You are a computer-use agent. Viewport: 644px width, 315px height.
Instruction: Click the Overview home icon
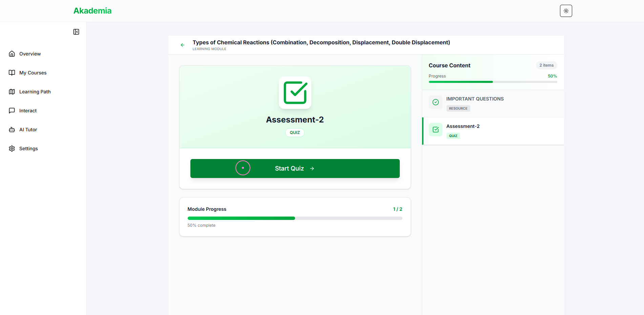12,54
